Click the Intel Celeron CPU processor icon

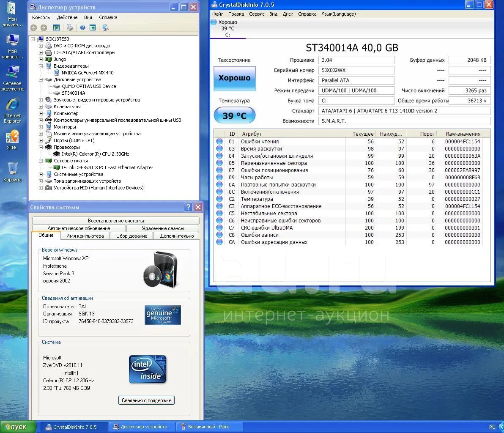57,154
